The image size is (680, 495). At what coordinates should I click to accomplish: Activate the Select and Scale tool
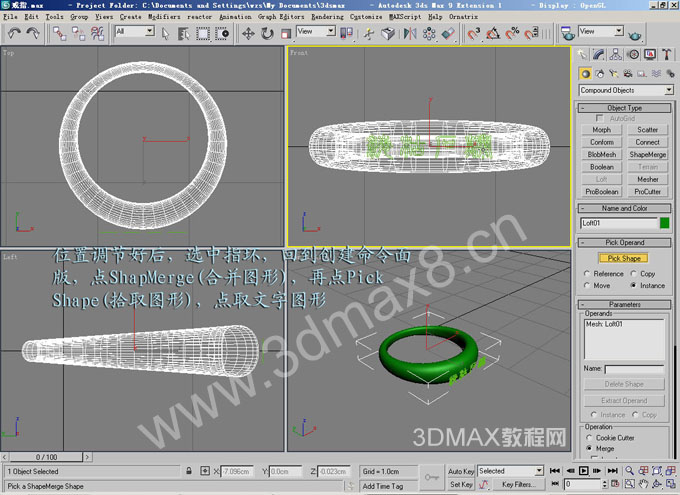tap(286, 33)
